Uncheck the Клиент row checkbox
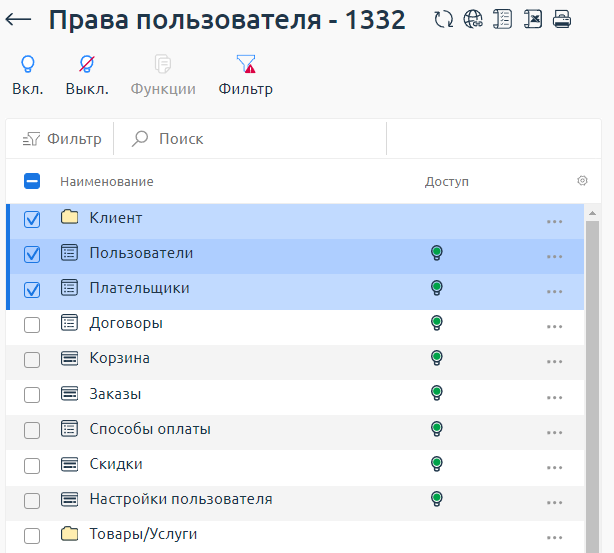Image resolution: width=614 pixels, height=553 pixels. pyautogui.click(x=32, y=219)
